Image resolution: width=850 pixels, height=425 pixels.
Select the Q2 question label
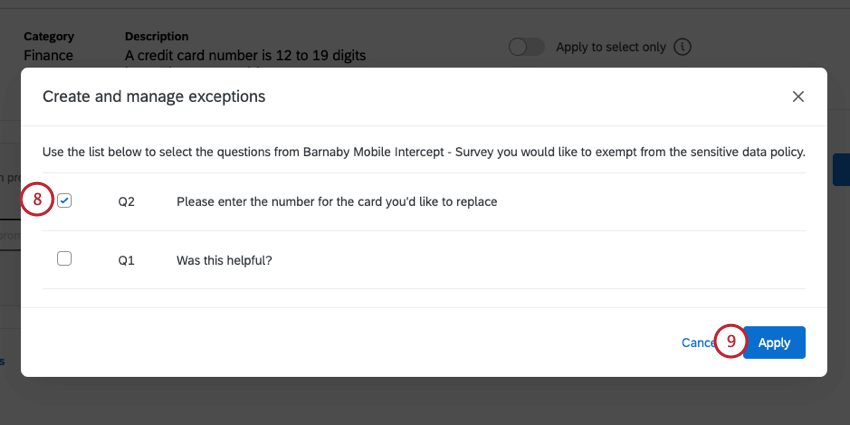pos(126,201)
